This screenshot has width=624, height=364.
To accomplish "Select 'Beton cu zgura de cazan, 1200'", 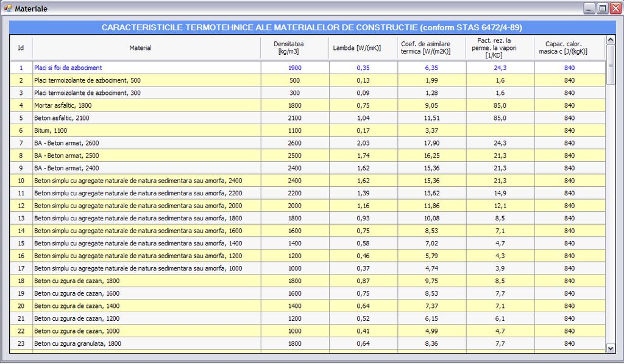I will [x=307, y=318].
